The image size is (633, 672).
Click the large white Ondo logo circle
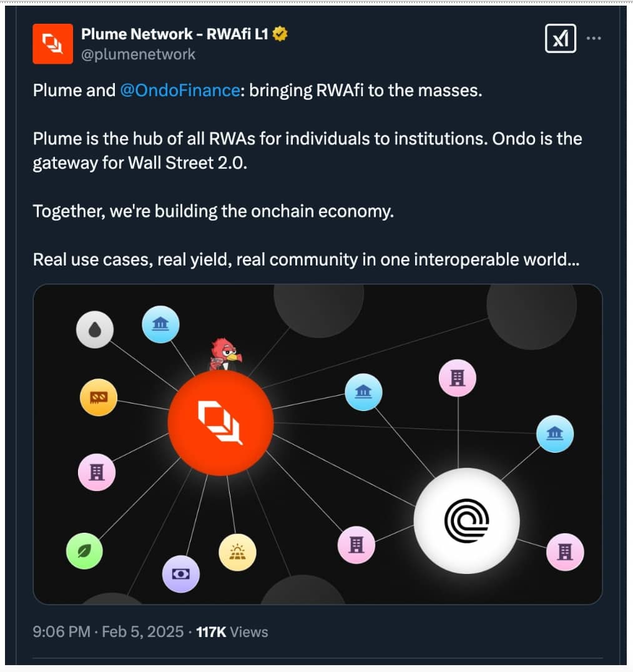[x=466, y=520]
